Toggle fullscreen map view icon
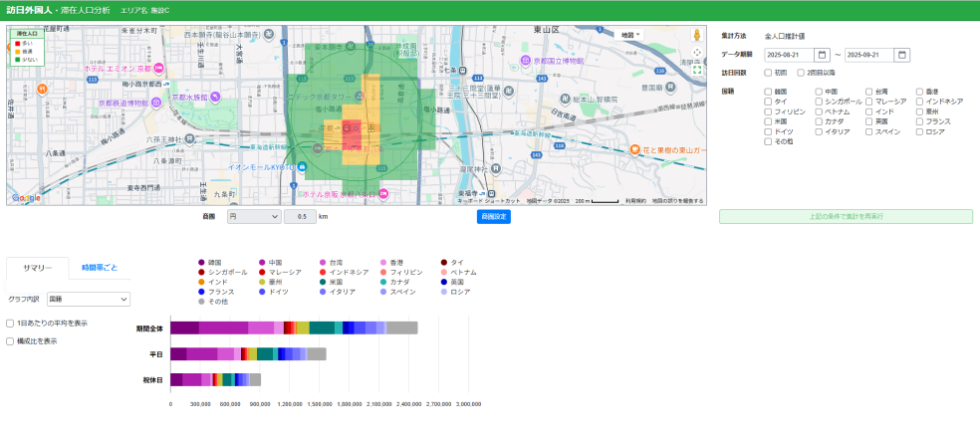Screen dimensions: 980x438 697,70
